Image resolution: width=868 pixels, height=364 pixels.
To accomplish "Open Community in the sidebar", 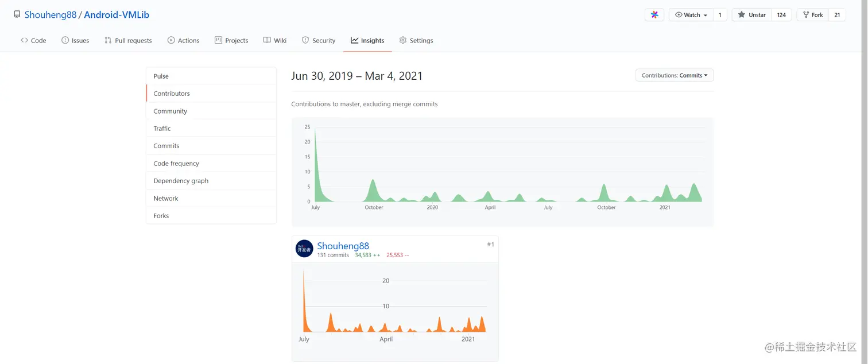I will pos(211,111).
